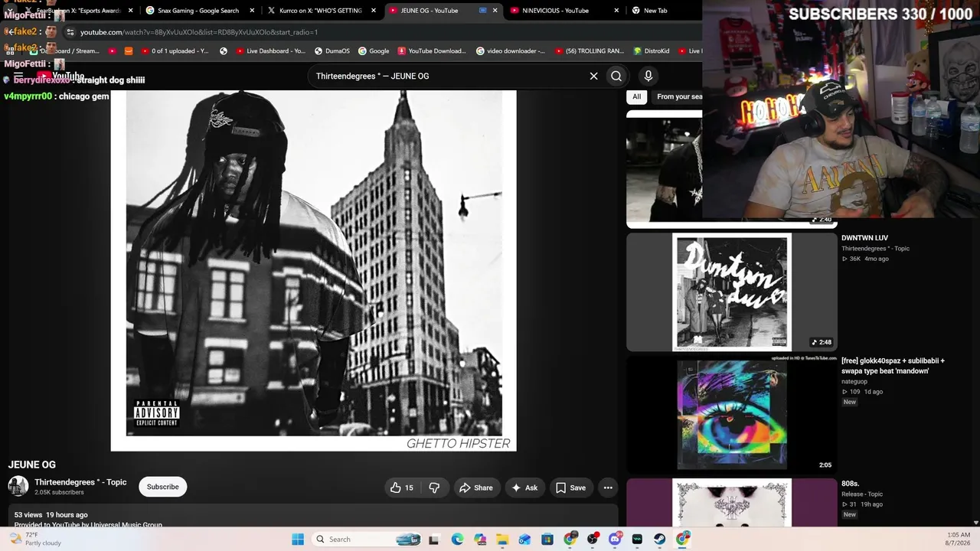Open the Google bookmark
The image size is (980, 551).
coord(374,51)
